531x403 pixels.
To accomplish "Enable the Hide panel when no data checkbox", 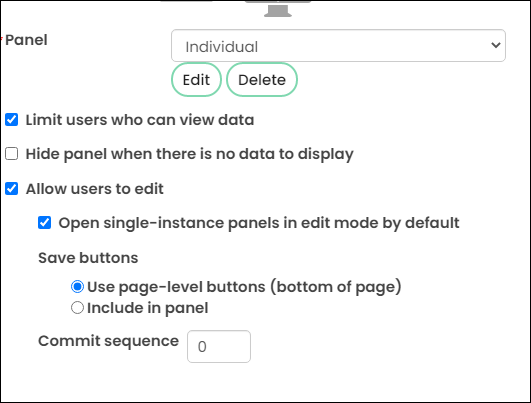I will pyautogui.click(x=12, y=153).
